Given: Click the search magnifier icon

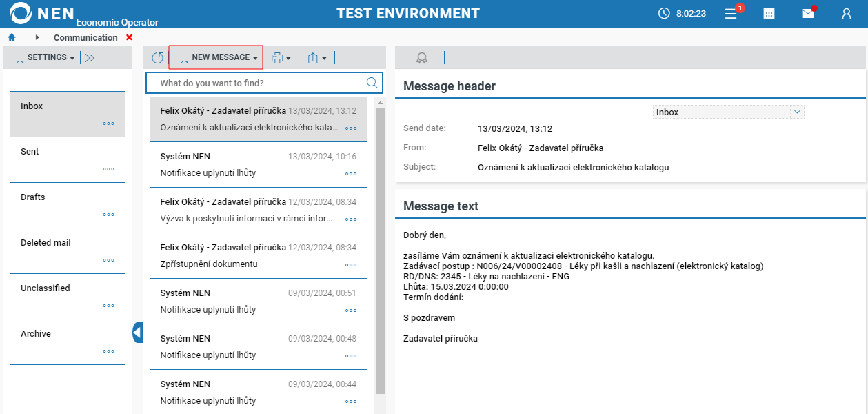Looking at the screenshot, I should [372, 83].
